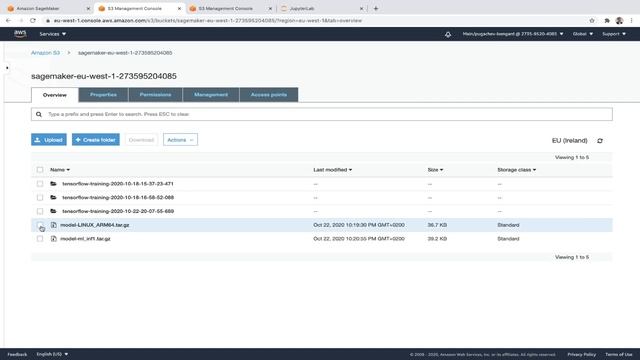Toggle the select-all checkbox in header
The width and height of the screenshot is (640, 360).
point(40,170)
